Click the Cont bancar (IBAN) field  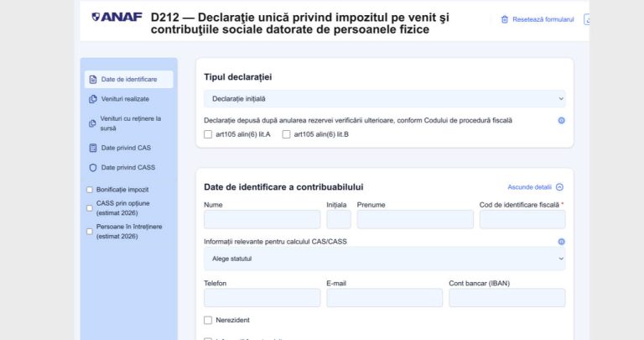pyautogui.click(x=507, y=298)
